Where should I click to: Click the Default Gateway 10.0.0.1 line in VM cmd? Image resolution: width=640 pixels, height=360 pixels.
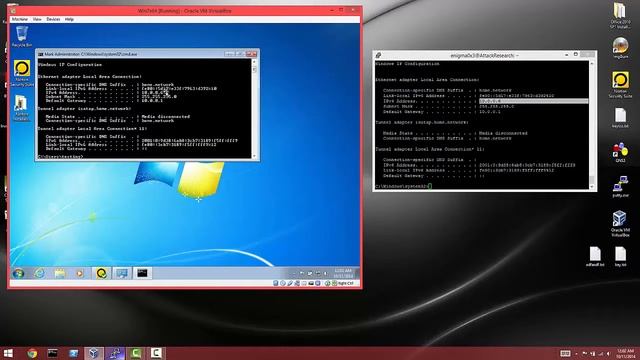(x=104, y=100)
